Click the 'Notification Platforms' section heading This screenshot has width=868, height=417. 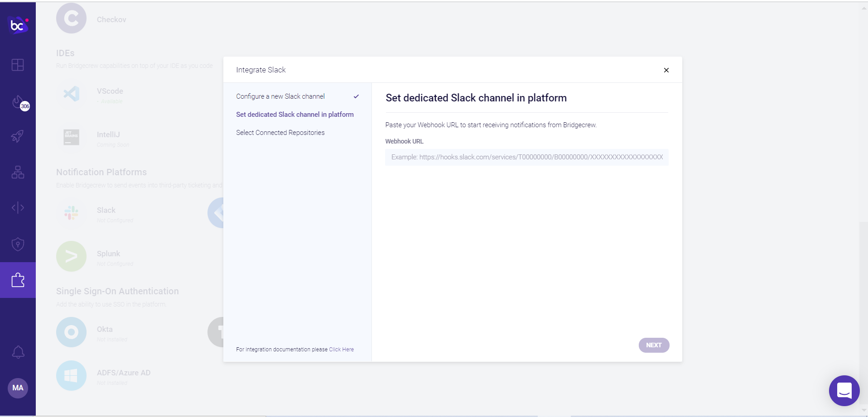pyautogui.click(x=101, y=172)
